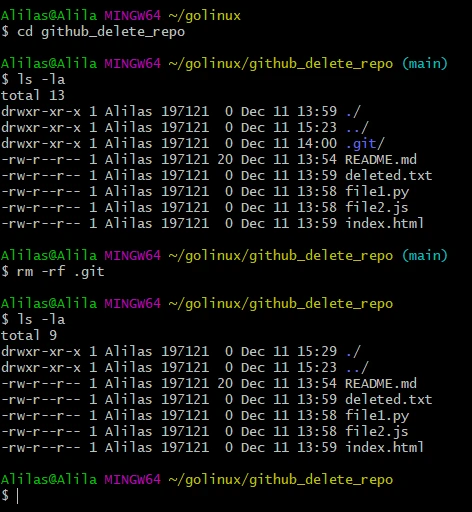Screen dimensions: 472x512
Task: Click 'file2.js' in the 'total 9' listing
Action: point(377,432)
